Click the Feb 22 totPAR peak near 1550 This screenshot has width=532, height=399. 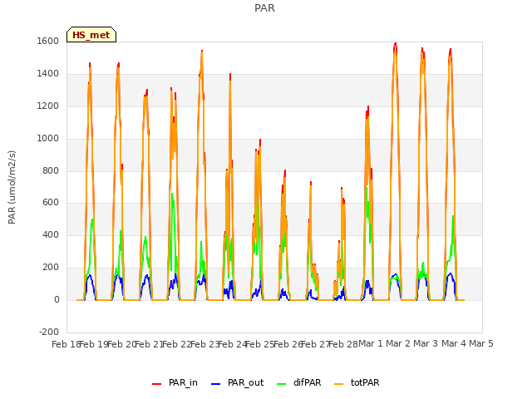(202, 52)
